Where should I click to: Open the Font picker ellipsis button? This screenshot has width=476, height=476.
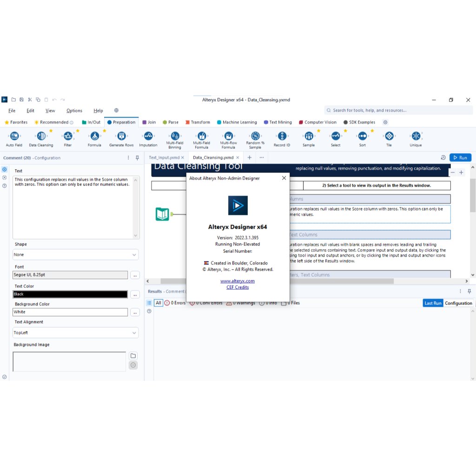coord(135,275)
